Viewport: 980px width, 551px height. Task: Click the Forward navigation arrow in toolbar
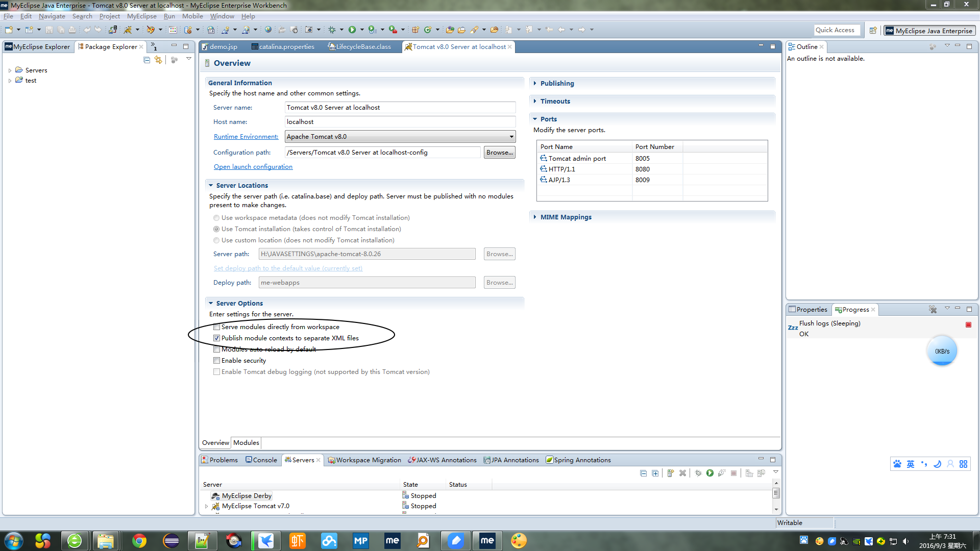[x=581, y=30]
